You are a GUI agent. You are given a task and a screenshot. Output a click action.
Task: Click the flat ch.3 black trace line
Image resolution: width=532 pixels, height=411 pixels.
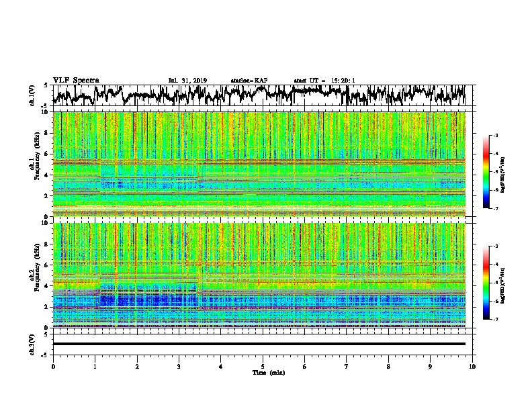pyautogui.click(x=259, y=344)
